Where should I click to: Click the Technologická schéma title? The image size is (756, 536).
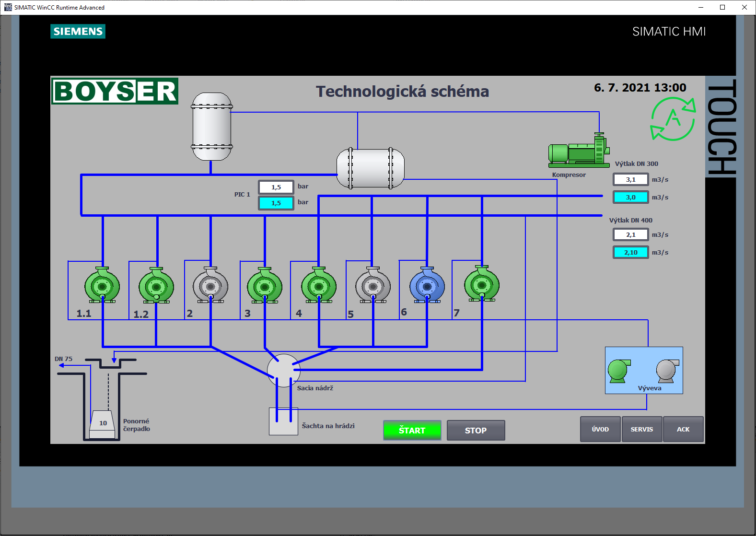pos(402,91)
